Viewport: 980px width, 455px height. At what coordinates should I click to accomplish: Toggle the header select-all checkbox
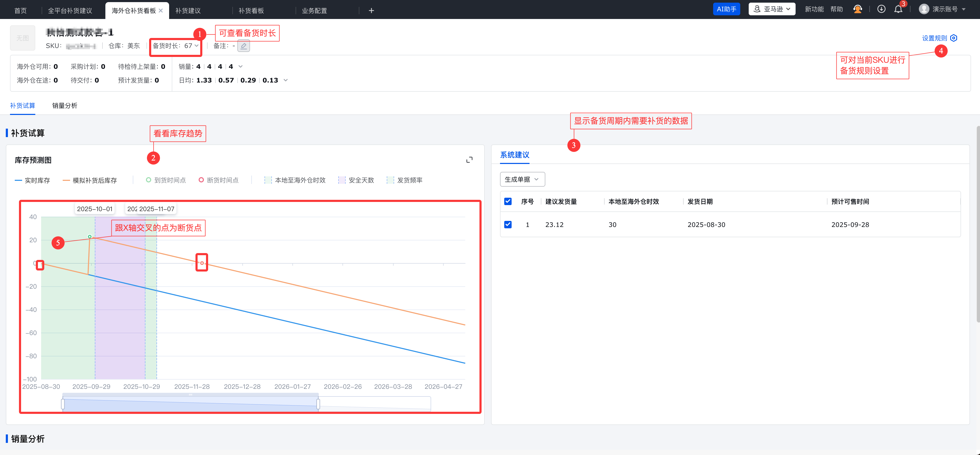point(508,201)
